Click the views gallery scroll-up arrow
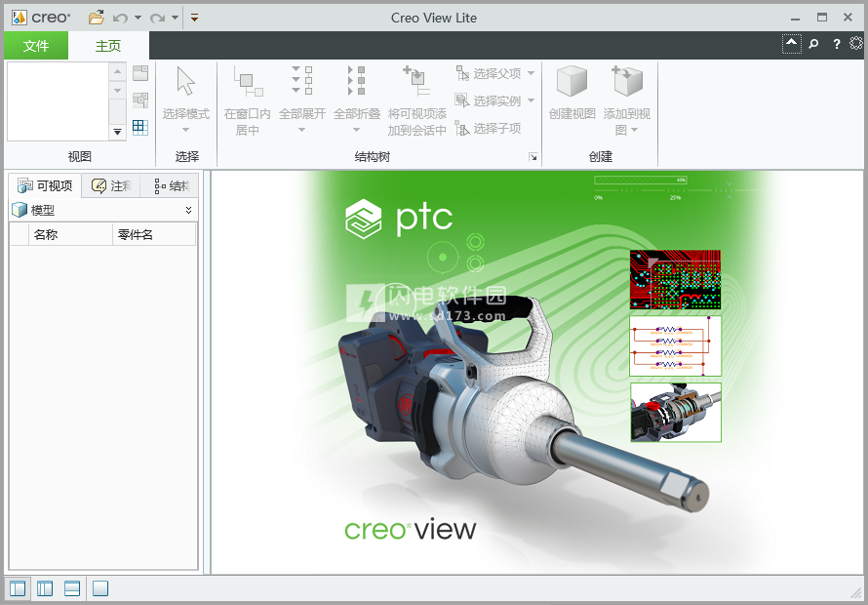 [117, 71]
